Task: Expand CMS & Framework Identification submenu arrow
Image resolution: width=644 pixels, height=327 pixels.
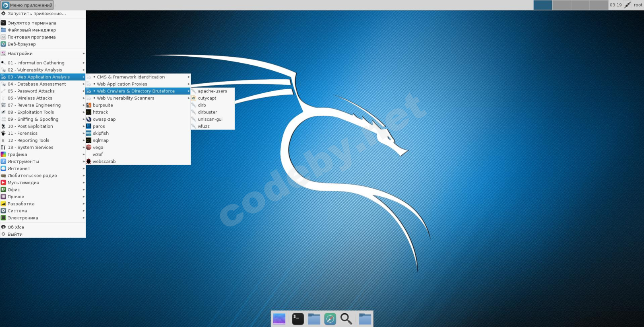Action: [189, 77]
